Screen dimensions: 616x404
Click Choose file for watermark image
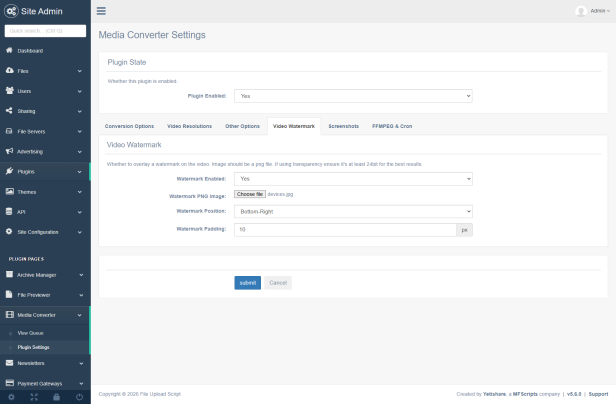click(250, 194)
